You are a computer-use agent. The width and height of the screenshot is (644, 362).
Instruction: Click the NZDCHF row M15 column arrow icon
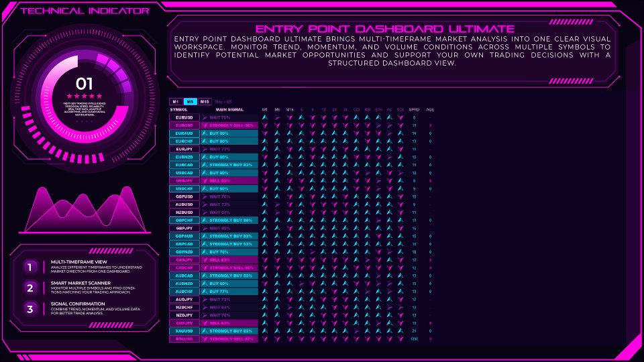point(290,307)
